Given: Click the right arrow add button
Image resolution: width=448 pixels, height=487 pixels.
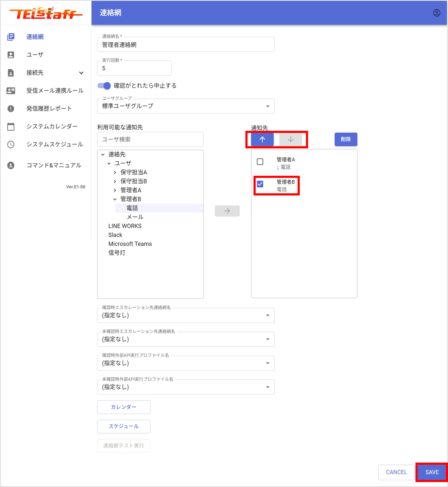Looking at the screenshot, I should pyautogui.click(x=227, y=211).
